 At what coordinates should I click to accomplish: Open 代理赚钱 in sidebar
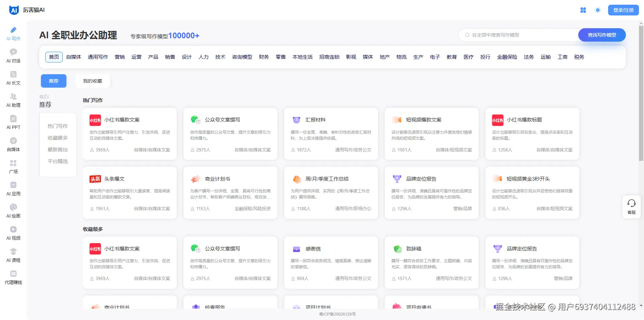click(13, 278)
